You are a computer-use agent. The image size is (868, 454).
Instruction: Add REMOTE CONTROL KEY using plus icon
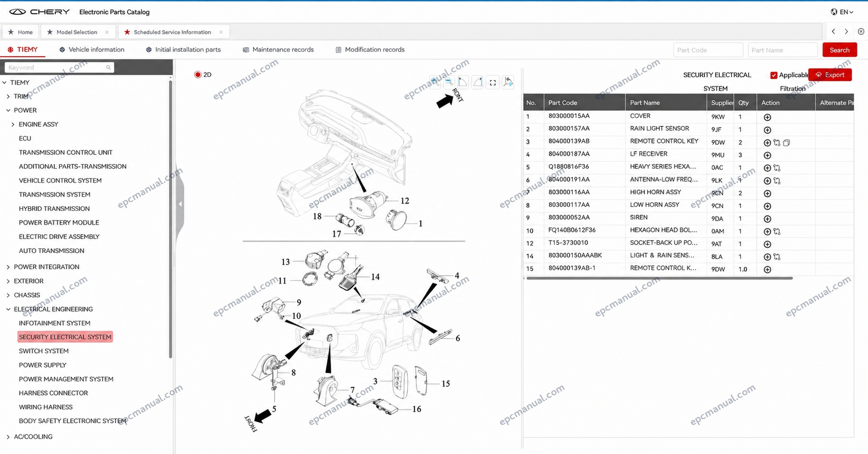tap(767, 142)
